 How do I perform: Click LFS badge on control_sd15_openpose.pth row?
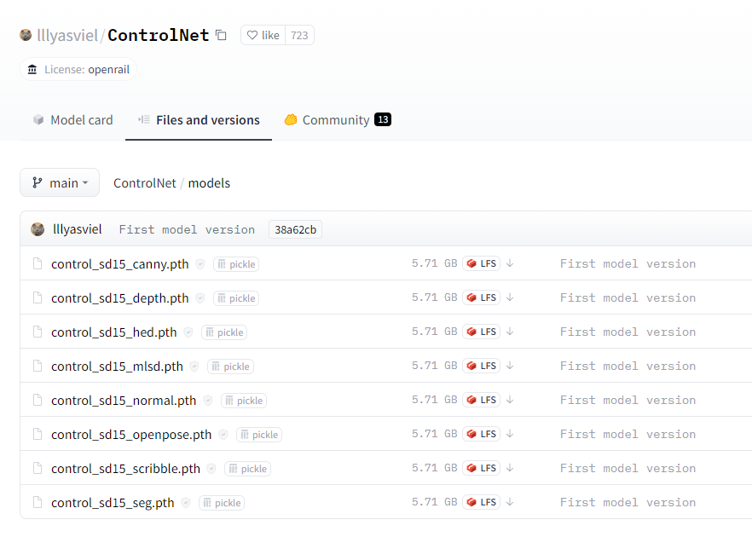pos(482,433)
